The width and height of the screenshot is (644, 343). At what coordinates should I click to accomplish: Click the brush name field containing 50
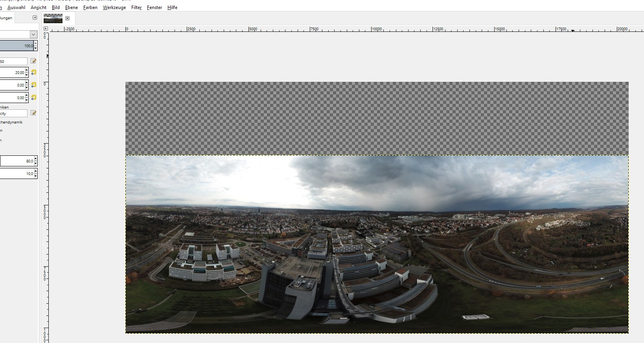coord(13,61)
